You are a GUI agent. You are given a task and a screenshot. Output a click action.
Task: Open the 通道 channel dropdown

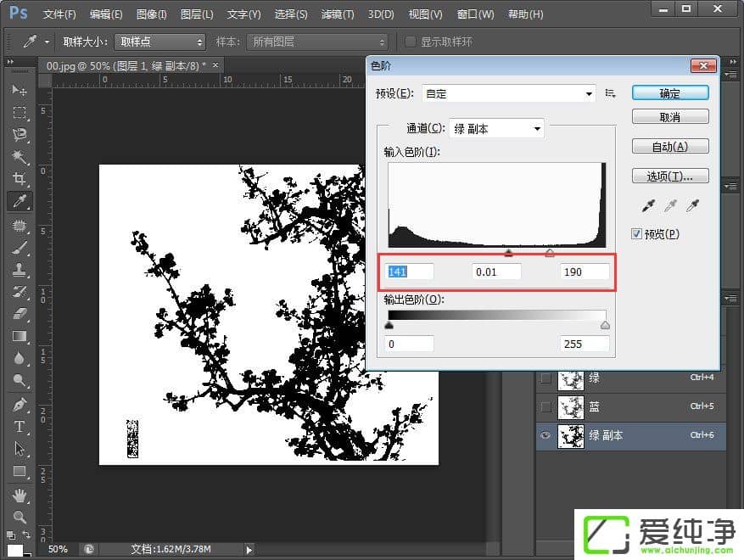pos(495,129)
